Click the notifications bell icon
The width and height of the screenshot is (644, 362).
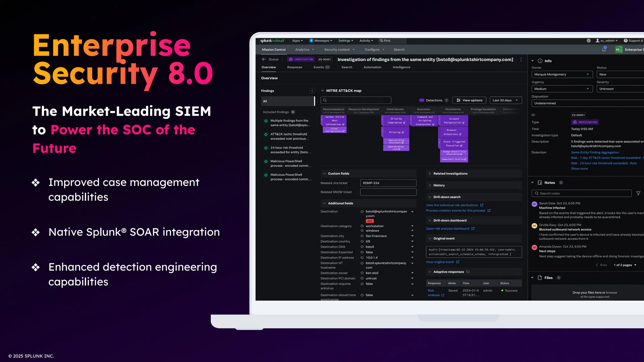pos(604,49)
